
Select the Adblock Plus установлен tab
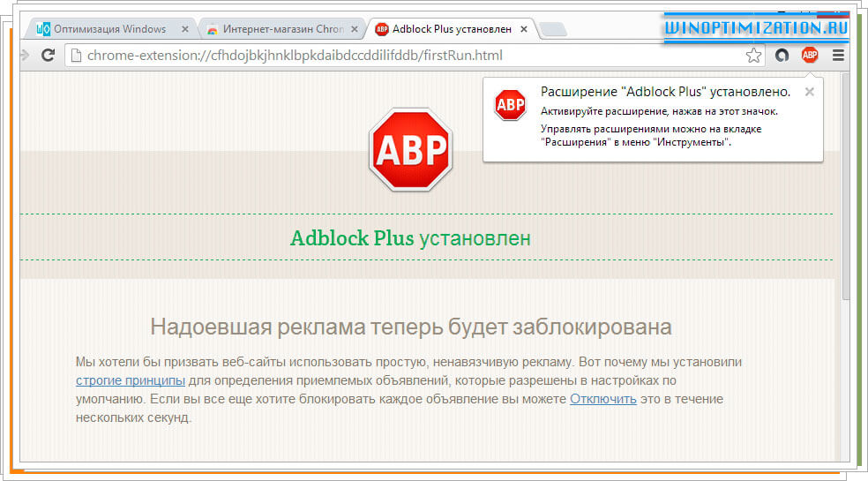(x=441, y=29)
